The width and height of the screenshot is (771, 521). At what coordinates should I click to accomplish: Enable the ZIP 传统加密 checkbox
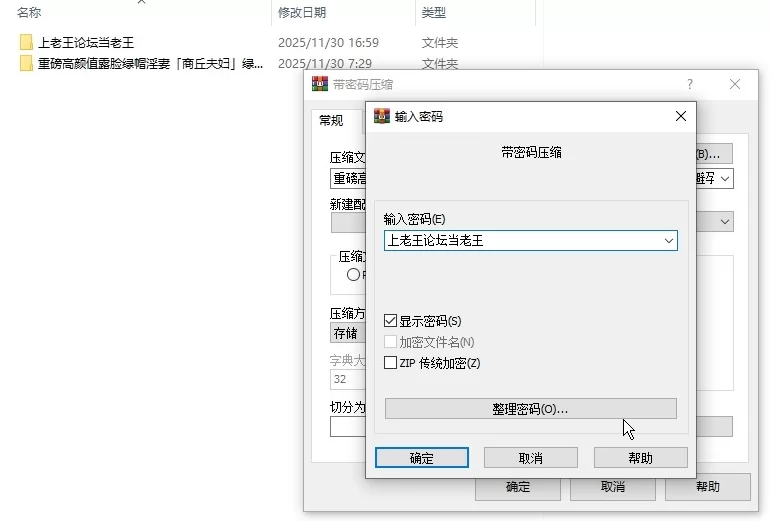point(391,363)
